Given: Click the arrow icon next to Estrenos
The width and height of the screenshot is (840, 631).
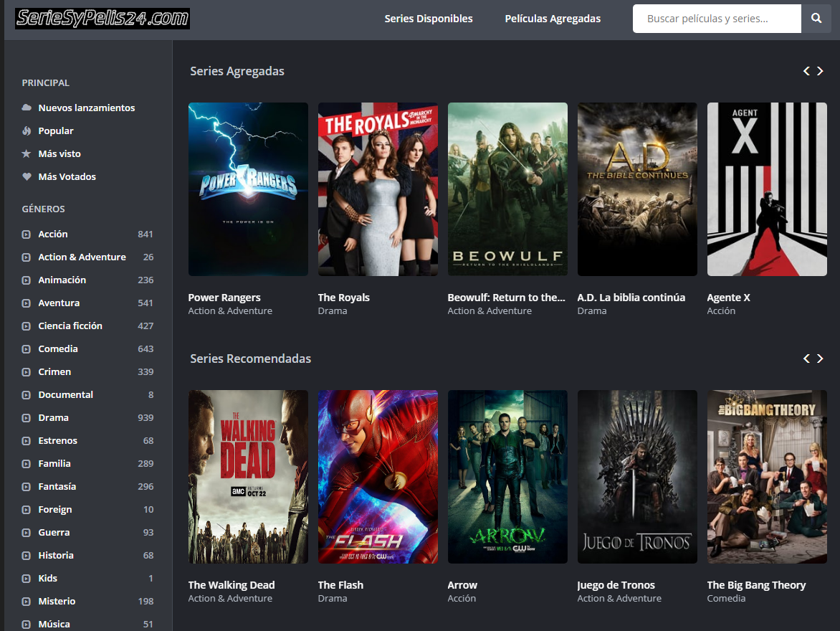Looking at the screenshot, I should coord(27,441).
